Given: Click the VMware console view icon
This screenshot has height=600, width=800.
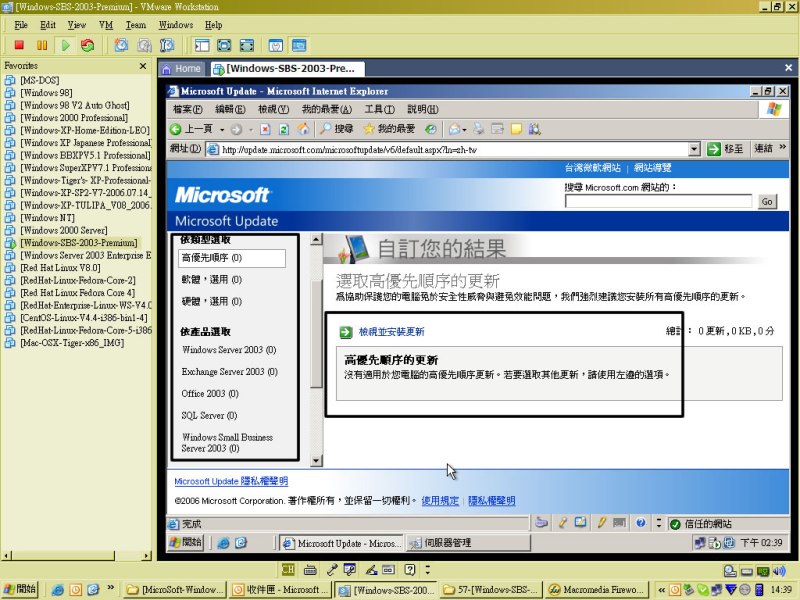Looking at the screenshot, I should click(x=299, y=45).
